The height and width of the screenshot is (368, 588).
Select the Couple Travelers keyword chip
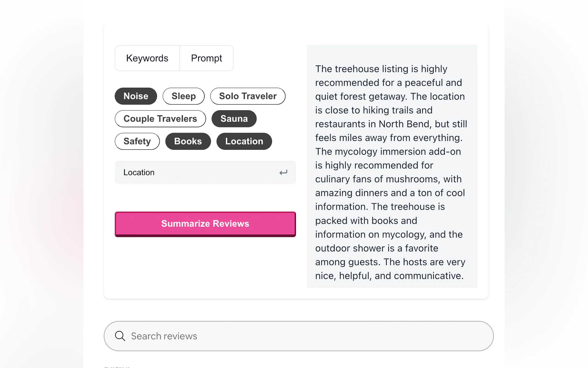pyautogui.click(x=160, y=119)
